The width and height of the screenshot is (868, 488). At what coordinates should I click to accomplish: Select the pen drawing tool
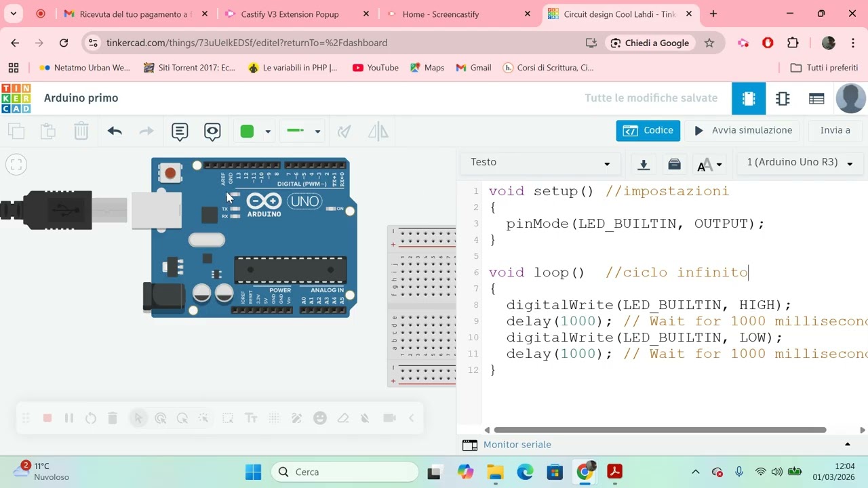pos(297,418)
